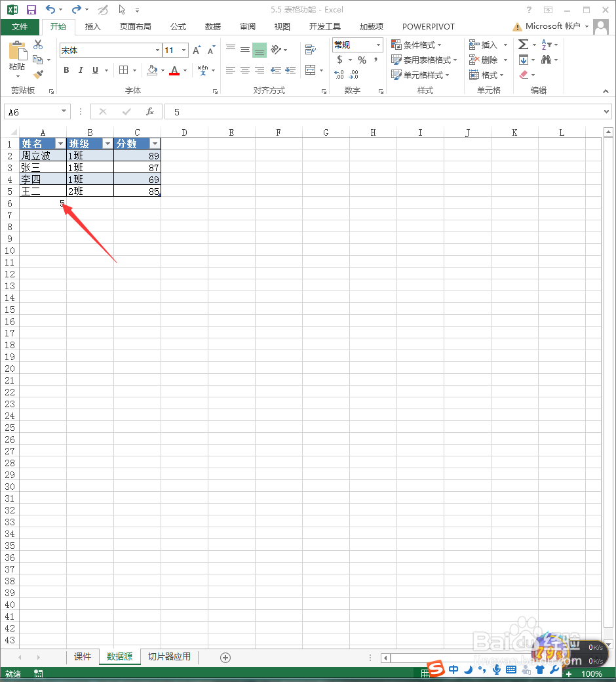Image resolution: width=616 pixels, height=682 pixels.
Task: Add a new worksheet
Action: [225, 658]
